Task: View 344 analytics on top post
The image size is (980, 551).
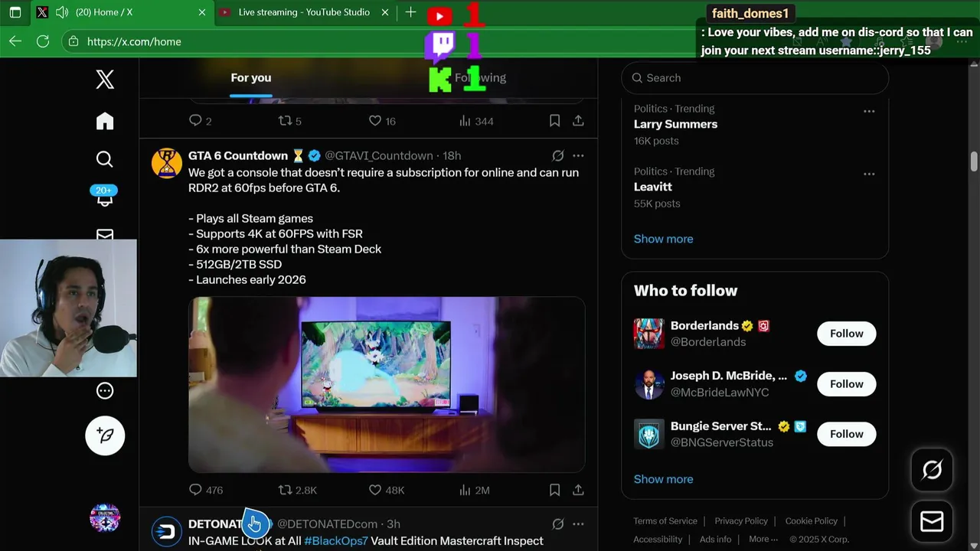Action: pos(475,121)
